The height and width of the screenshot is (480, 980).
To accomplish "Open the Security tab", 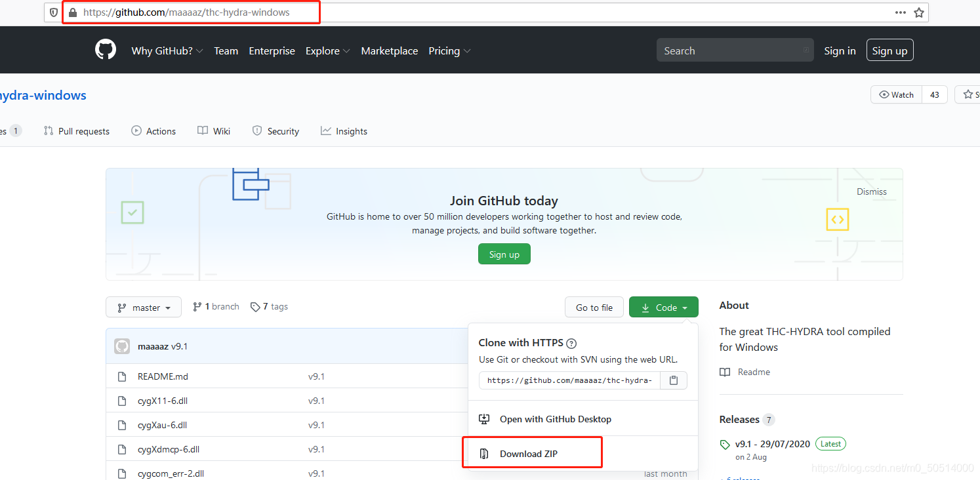I will [x=276, y=131].
